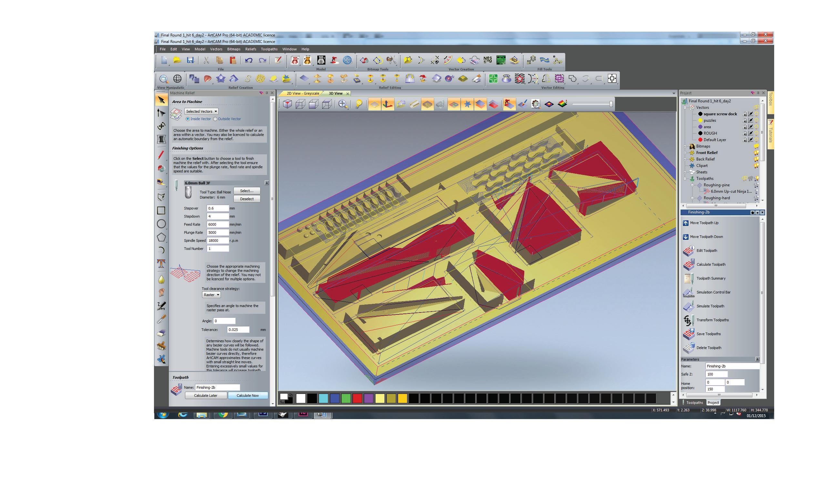820x504 pixels.
Task: Click the green plus icon in Vector Editing
Action: point(493,79)
